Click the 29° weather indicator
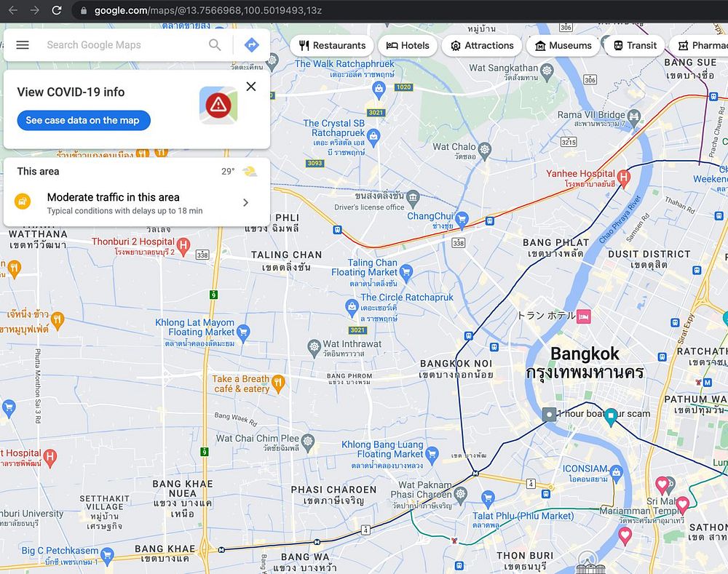Screen dimensions: 728x574 (227, 171)
